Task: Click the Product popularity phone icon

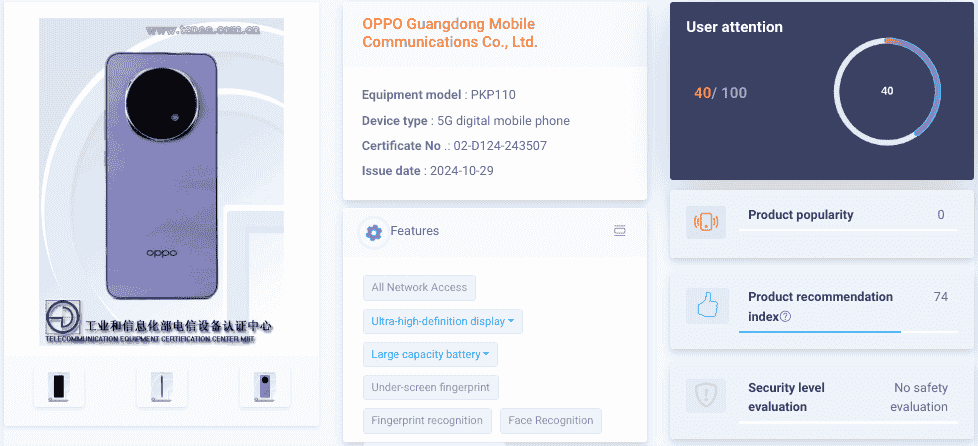Action: click(x=706, y=222)
